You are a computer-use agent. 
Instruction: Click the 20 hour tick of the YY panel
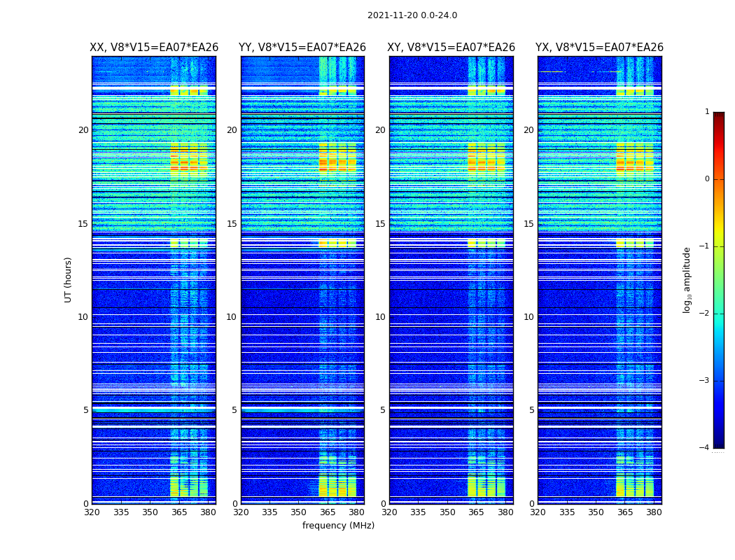pos(232,129)
